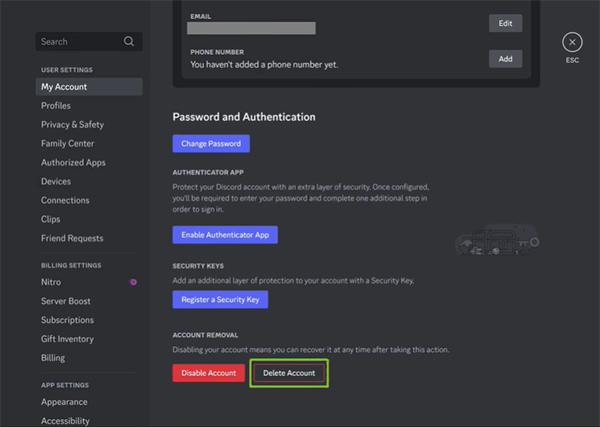The height and width of the screenshot is (427, 600).
Task: Click the "Password and Authentication" heading
Action: tap(244, 117)
